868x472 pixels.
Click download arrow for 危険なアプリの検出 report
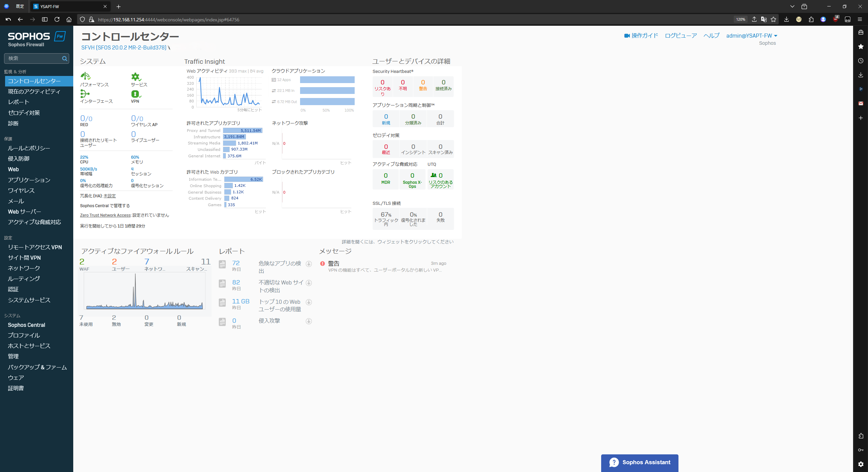coord(309,264)
